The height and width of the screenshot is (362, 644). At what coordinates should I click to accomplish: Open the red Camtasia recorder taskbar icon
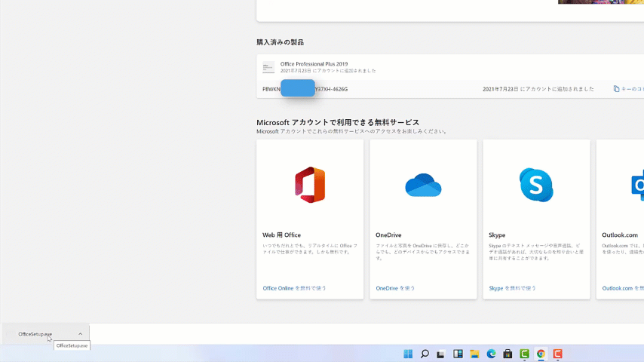557,354
